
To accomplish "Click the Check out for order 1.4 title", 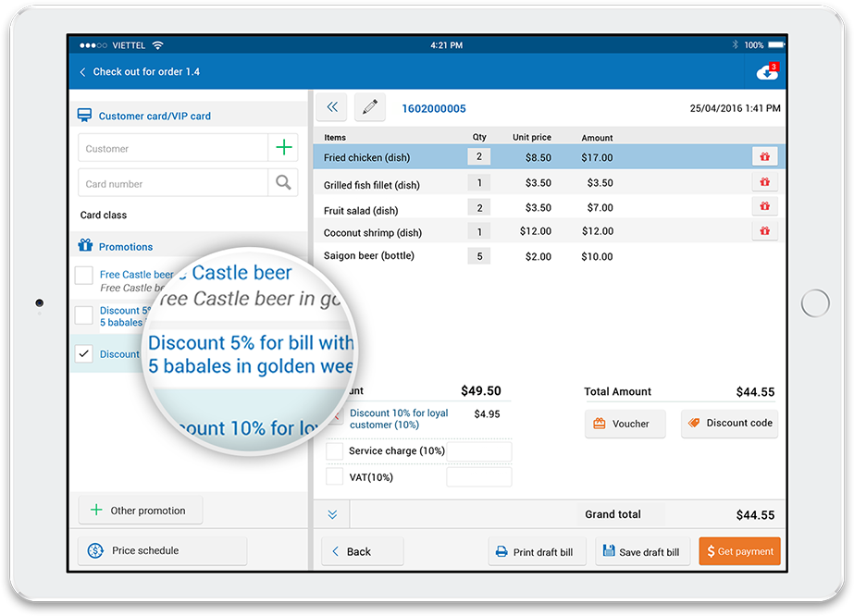I will [146, 72].
